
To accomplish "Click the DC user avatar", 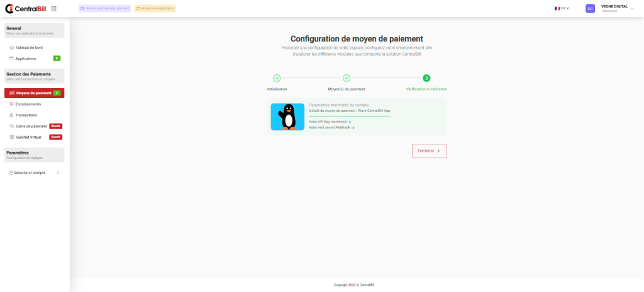I will (590, 9).
